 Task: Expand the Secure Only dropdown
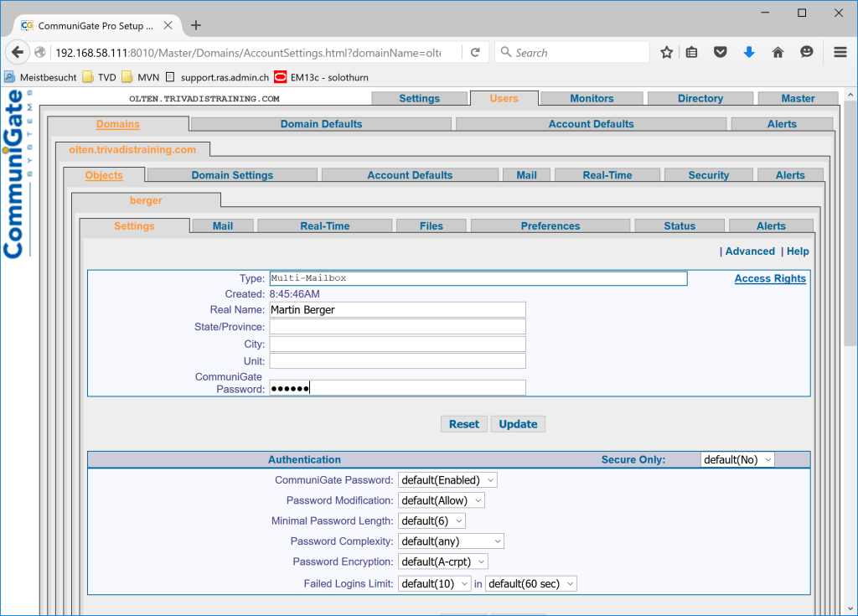[737, 460]
